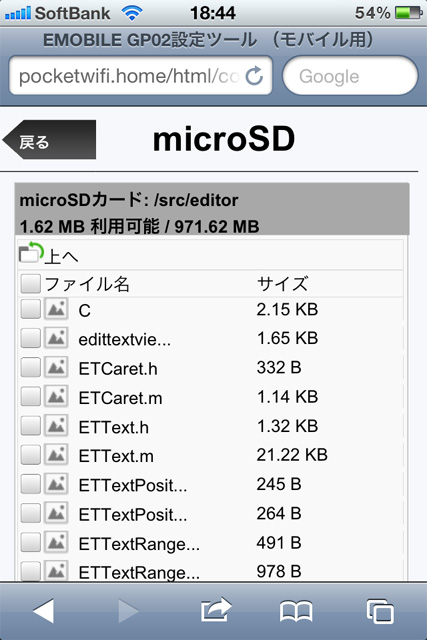The width and height of the screenshot is (427, 640).
Task: Tap the Google search field
Action: [x=350, y=76]
